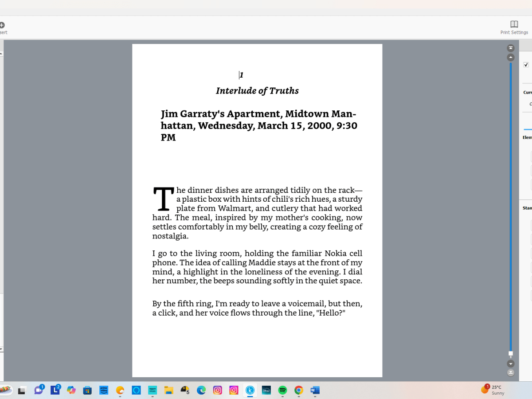
Task: Click the Insert button in the toolbar
Action: 2,27
